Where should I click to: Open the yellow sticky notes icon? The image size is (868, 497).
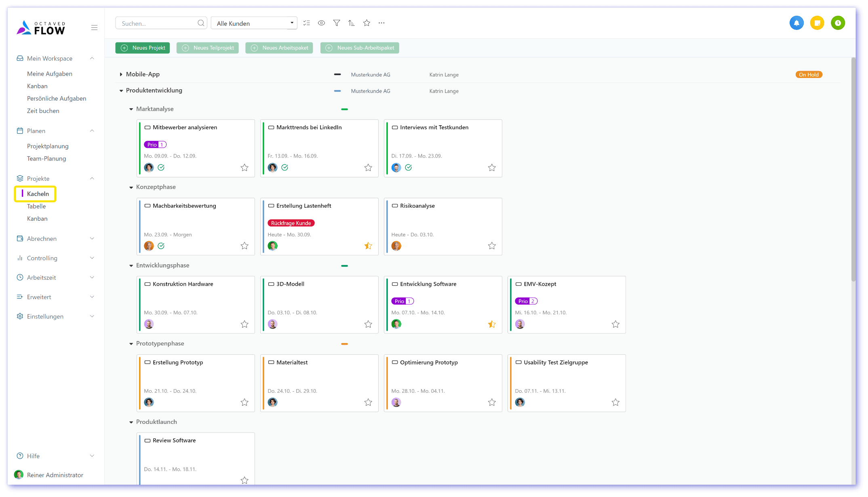pyautogui.click(x=817, y=23)
